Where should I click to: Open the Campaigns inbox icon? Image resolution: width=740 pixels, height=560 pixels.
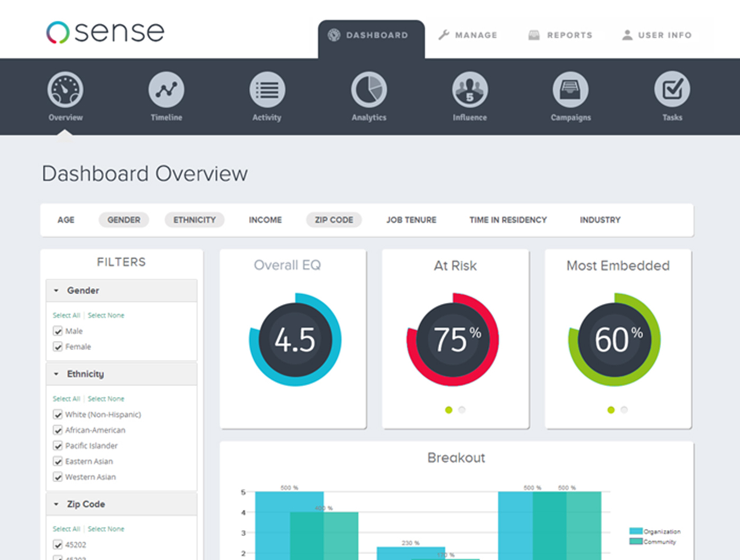tap(571, 89)
